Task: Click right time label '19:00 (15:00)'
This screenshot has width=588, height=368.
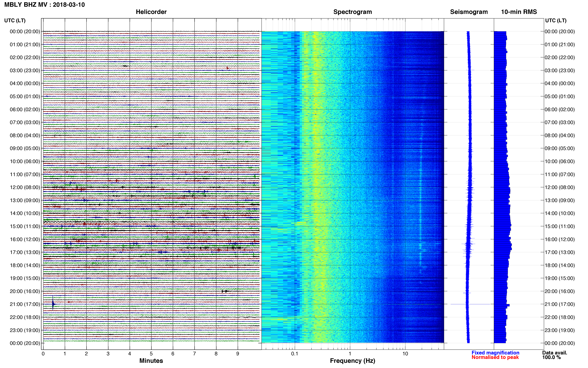Action: click(x=560, y=278)
